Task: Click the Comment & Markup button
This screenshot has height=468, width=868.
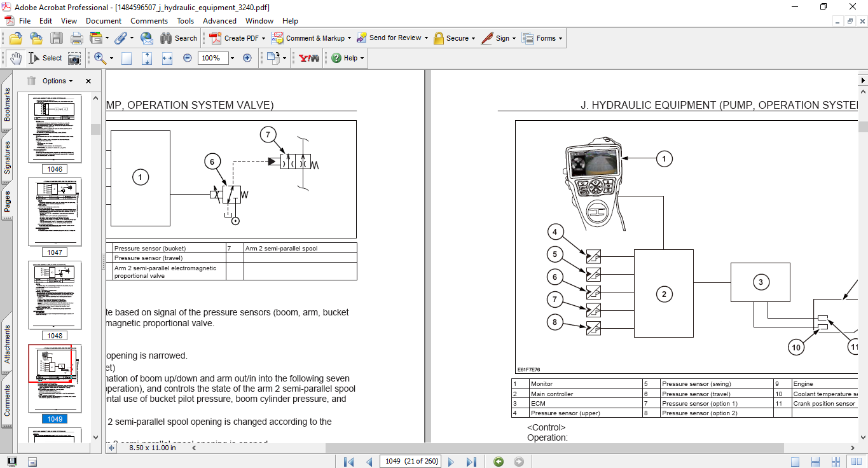Action: [311, 38]
